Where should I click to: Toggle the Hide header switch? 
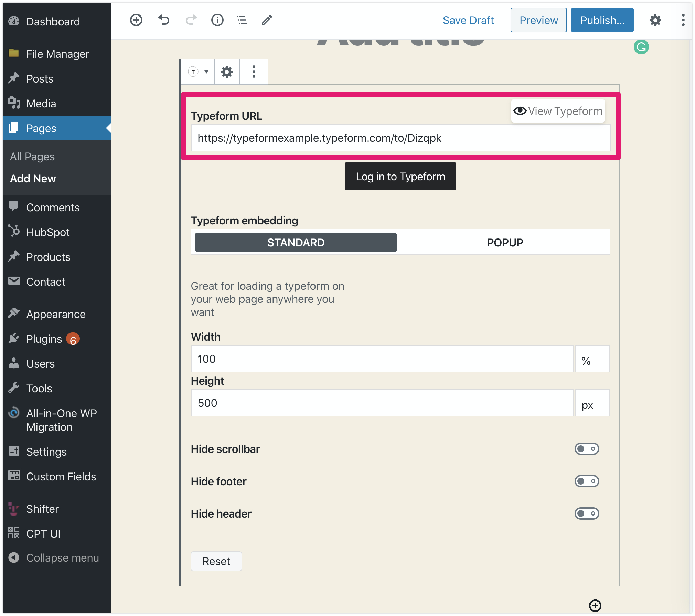pyautogui.click(x=587, y=513)
